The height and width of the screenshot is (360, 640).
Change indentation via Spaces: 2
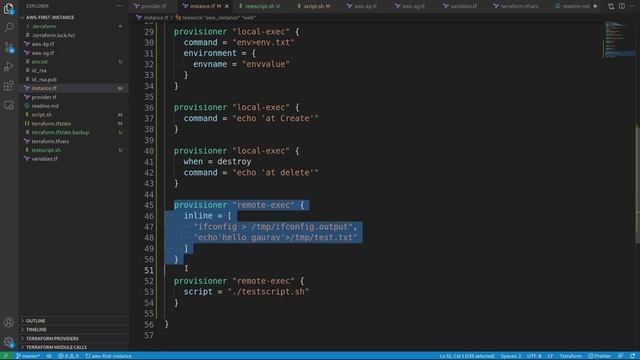coord(511,356)
